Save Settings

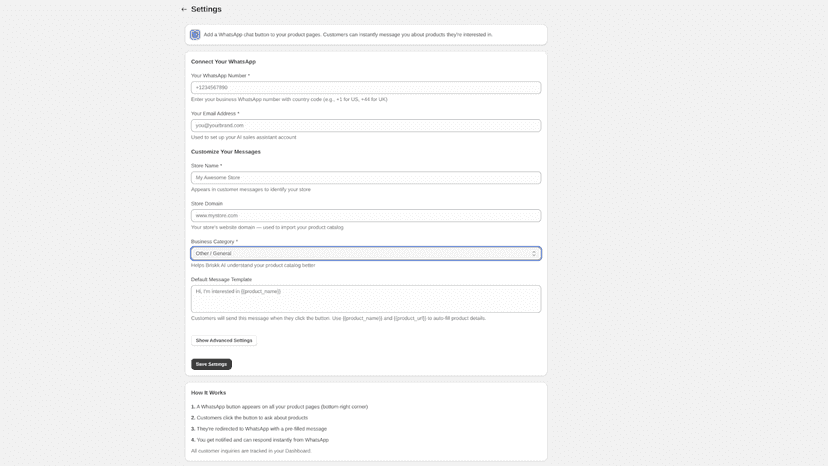click(x=211, y=364)
